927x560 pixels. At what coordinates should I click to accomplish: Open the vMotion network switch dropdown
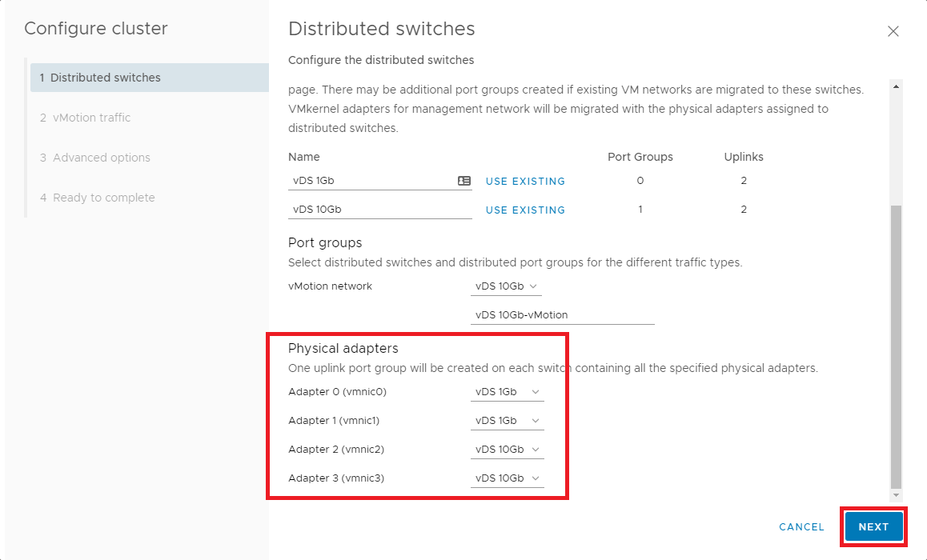point(507,286)
